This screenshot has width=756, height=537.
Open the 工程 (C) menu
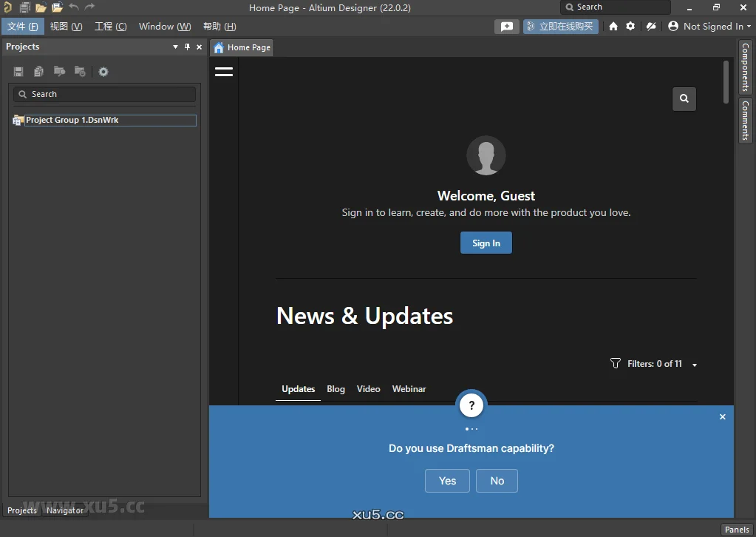(110, 27)
